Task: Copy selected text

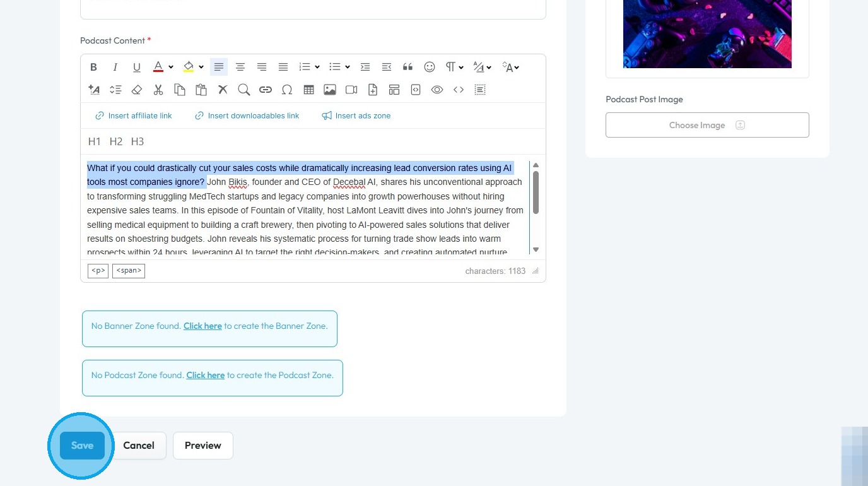Action: (180, 90)
